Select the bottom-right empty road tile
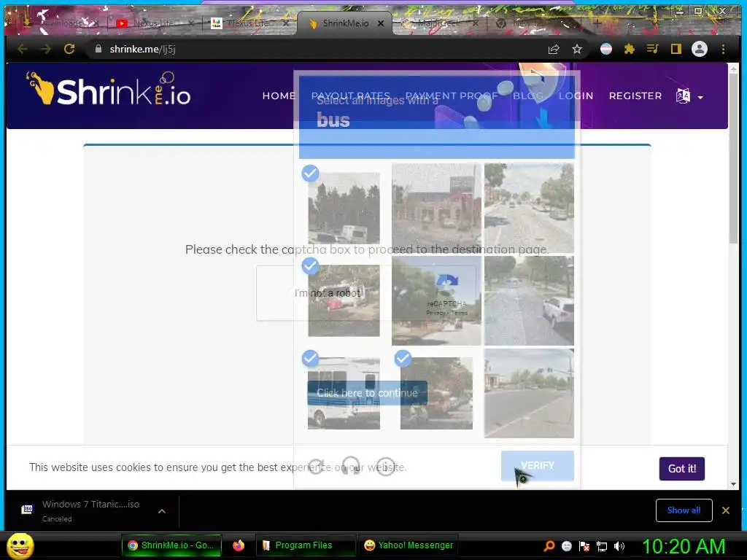Screen dimensions: 747x560 tap(529, 393)
